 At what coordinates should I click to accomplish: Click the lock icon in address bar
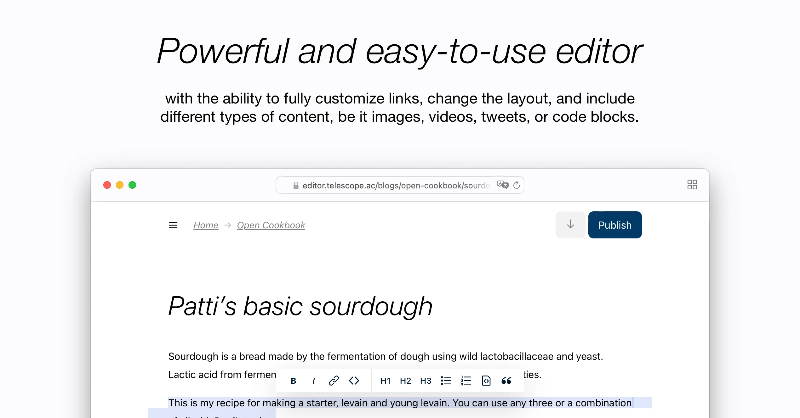tap(296, 186)
